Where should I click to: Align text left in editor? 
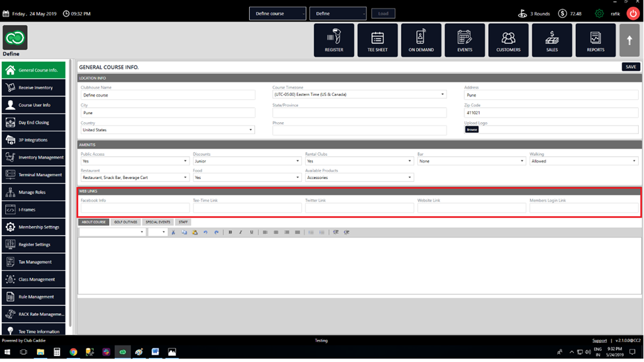265,232
